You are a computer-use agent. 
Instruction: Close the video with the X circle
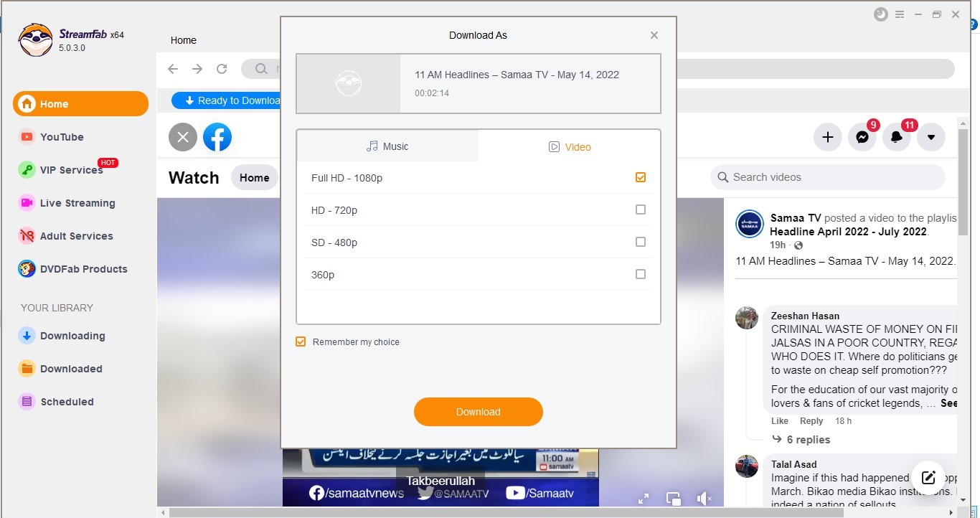pyautogui.click(x=183, y=137)
